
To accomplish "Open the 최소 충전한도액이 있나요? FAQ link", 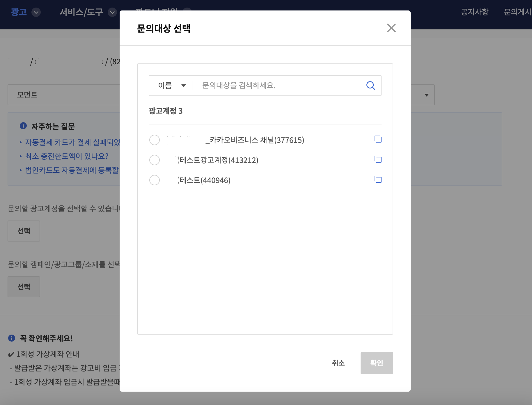I will click(67, 156).
